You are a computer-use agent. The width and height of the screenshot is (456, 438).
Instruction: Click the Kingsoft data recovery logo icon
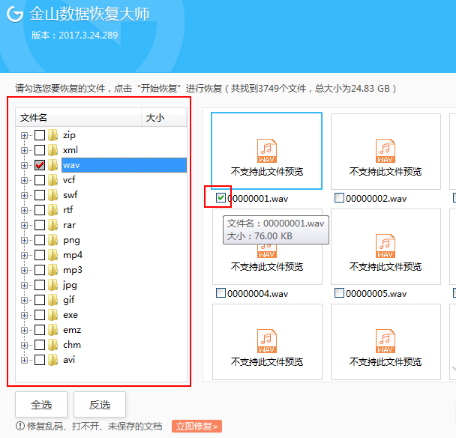[x=15, y=14]
